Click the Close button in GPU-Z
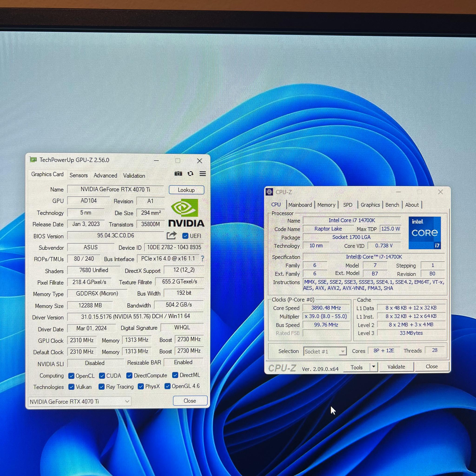 (x=190, y=401)
